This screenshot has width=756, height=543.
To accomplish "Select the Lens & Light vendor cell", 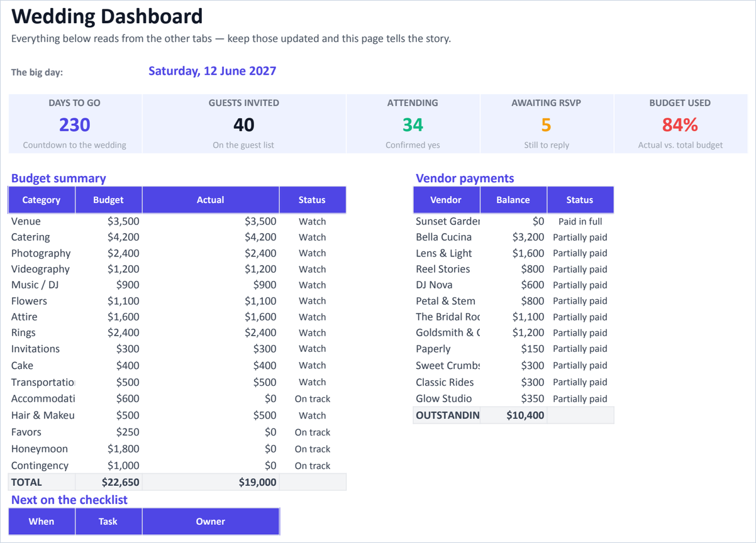I will [x=446, y=253].
